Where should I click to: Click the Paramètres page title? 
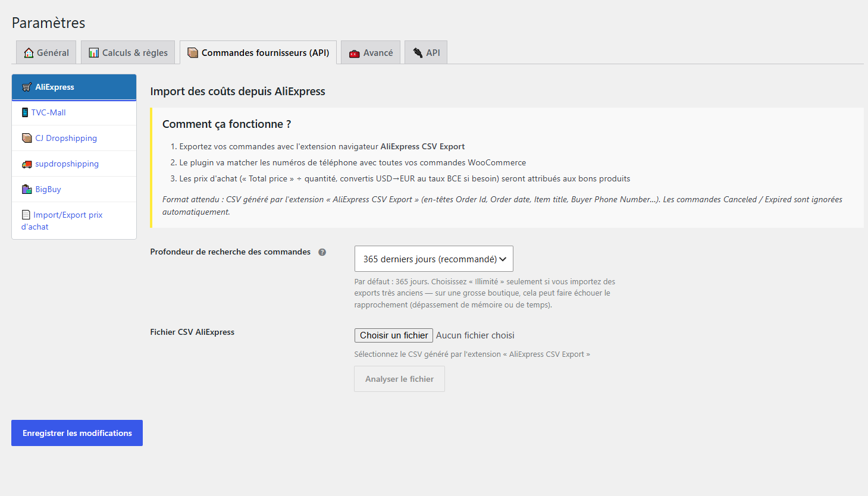49,23
